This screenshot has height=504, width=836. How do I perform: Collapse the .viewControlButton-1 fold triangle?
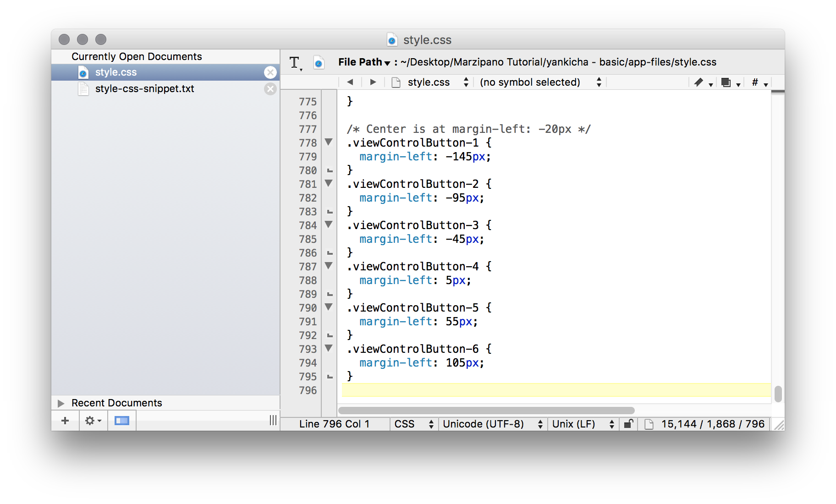[329, 142]
